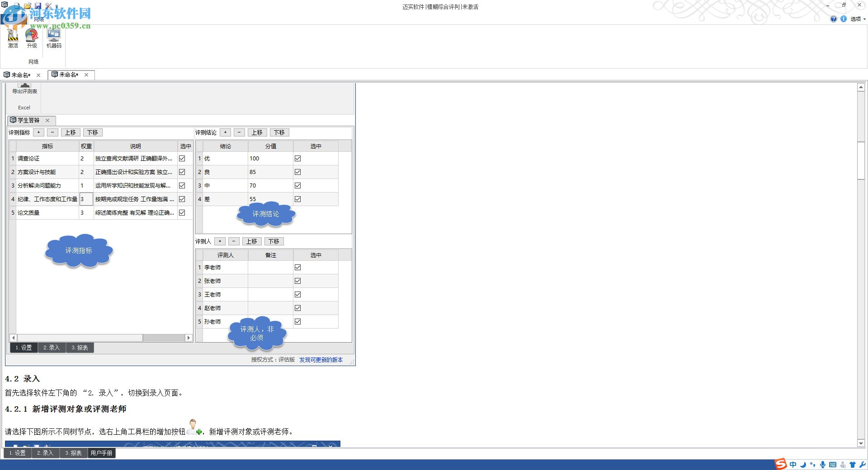Toggle 选中 checkbox for 李老师 row
The image size is (868, 470).
pyautogui.click(x=298, y=268)
